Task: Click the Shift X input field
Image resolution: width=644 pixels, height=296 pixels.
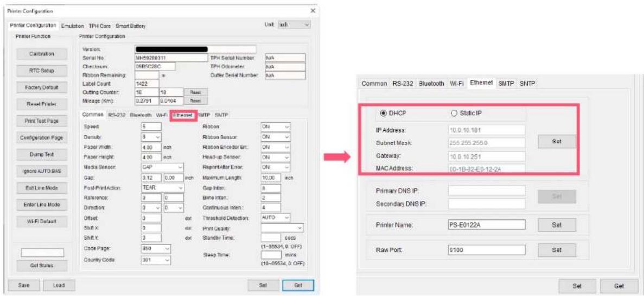Action: coord(151,228)
